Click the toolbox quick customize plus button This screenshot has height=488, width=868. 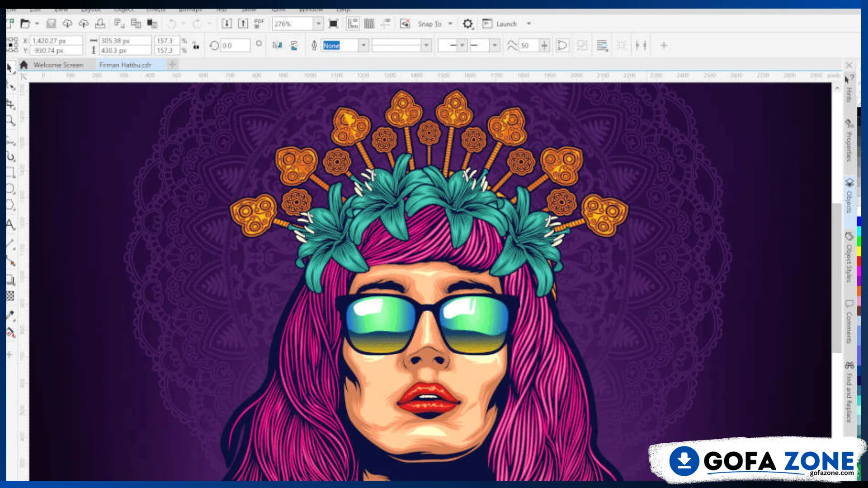pos(9,355)
